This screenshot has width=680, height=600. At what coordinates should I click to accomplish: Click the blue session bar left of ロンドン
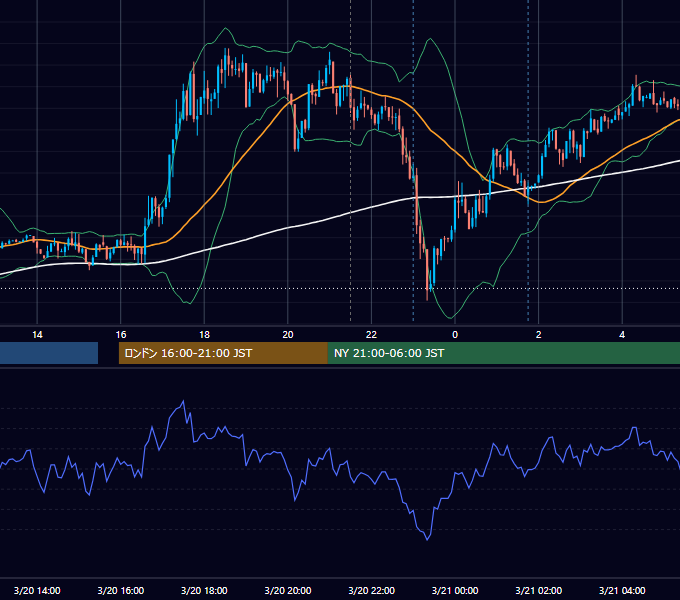click(49, 353)
